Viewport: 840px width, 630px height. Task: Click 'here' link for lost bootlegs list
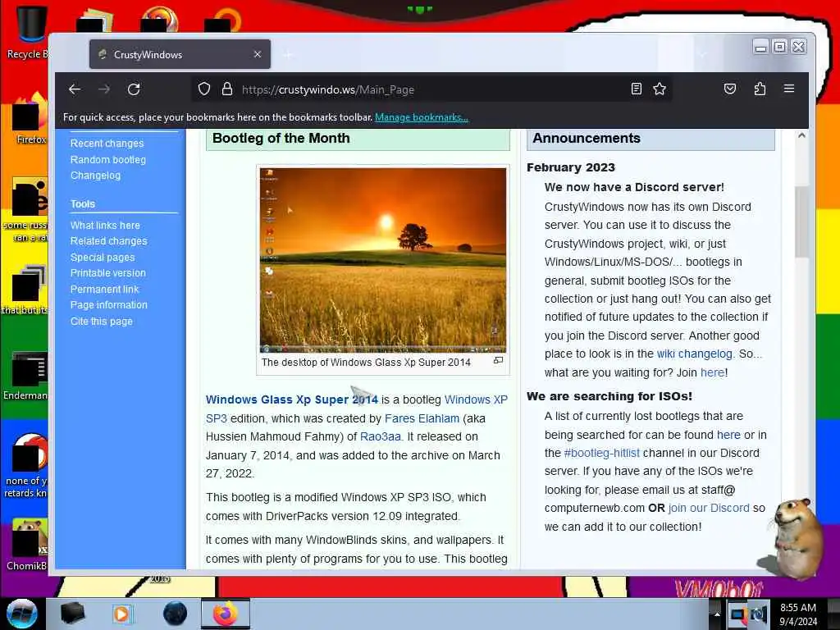pyautogui.click(x=728, y=435)
